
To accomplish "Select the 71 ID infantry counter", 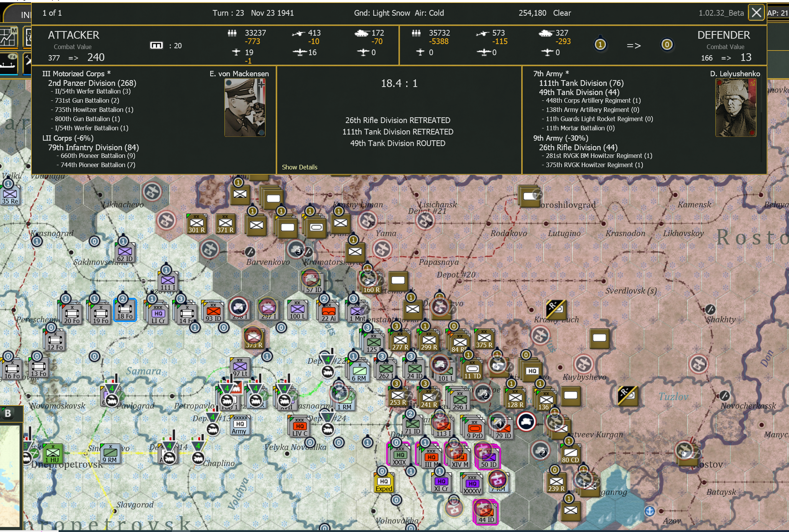I will pos(413,425).
